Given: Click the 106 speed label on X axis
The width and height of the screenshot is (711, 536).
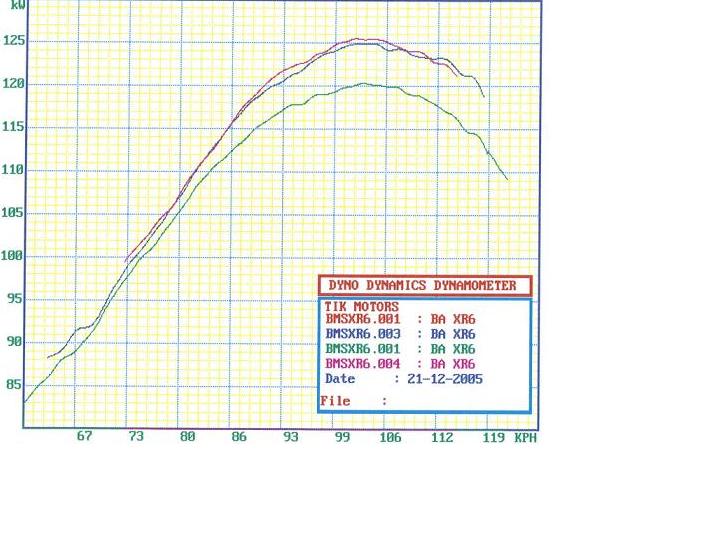Looking at the screenshot, I should tap(391, 437).
